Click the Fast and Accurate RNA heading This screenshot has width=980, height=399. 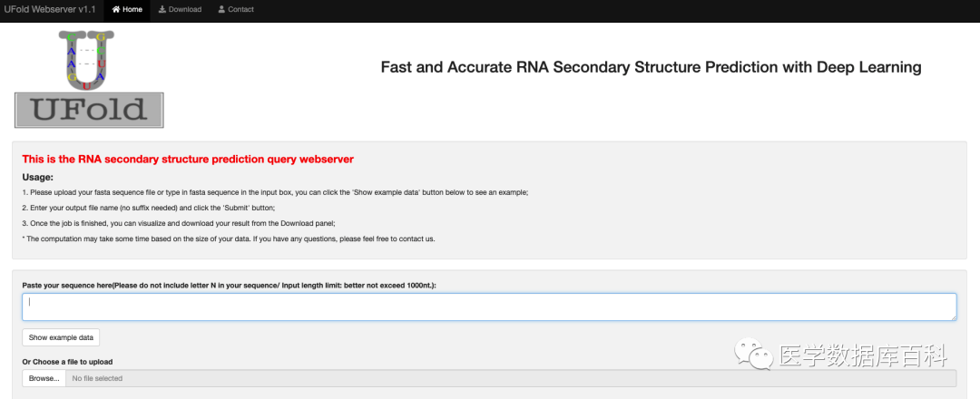(651, 67)
